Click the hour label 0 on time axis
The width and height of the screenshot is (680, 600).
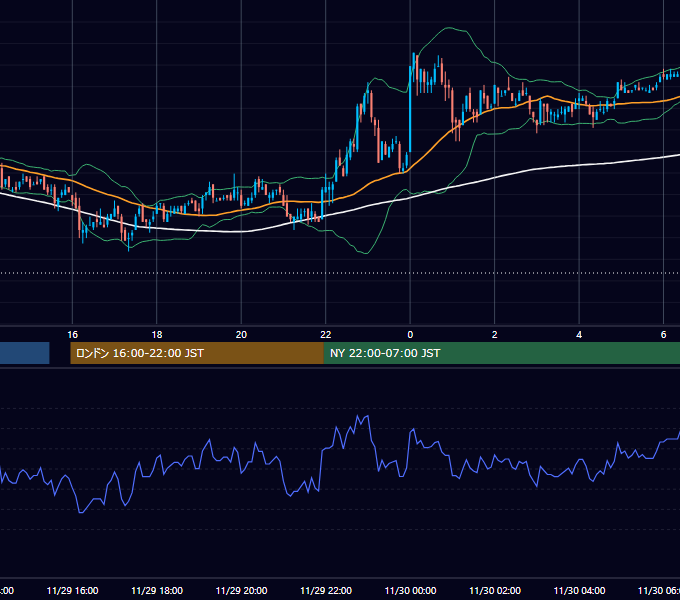tap(410, 335)
